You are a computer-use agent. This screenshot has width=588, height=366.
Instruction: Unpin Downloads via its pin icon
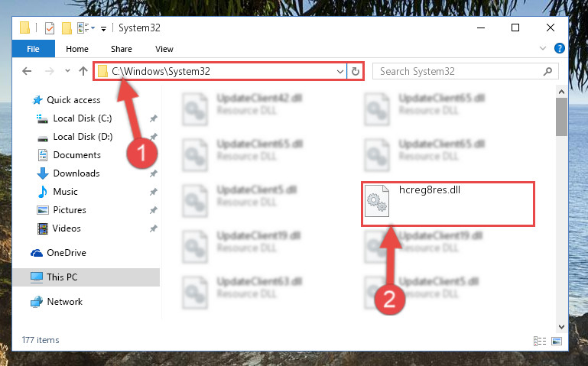tap(153, 173)
